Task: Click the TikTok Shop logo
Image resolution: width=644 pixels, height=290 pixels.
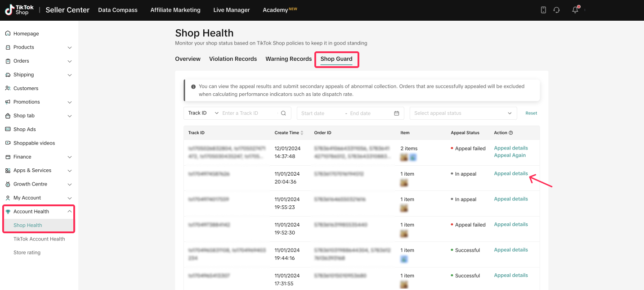Action: click(17, 10)
